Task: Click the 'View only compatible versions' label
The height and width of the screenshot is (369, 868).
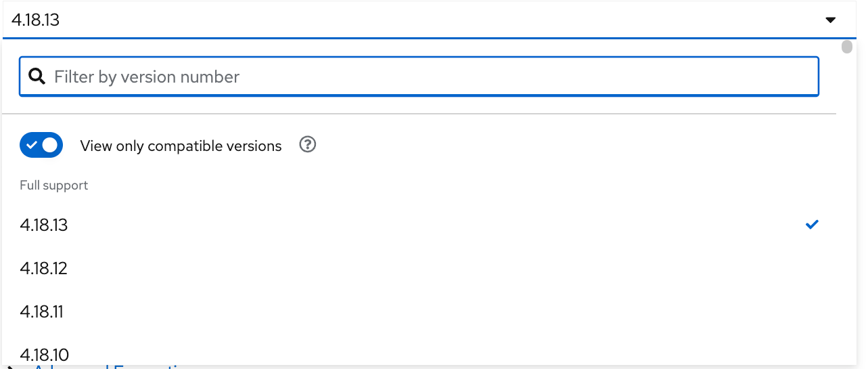Action: 181,146
